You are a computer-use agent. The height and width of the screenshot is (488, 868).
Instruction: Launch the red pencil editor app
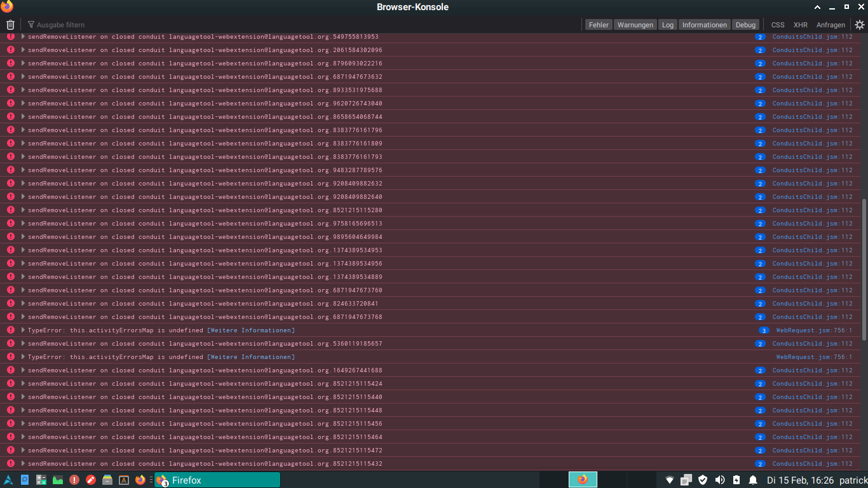(x=91, y=480)
